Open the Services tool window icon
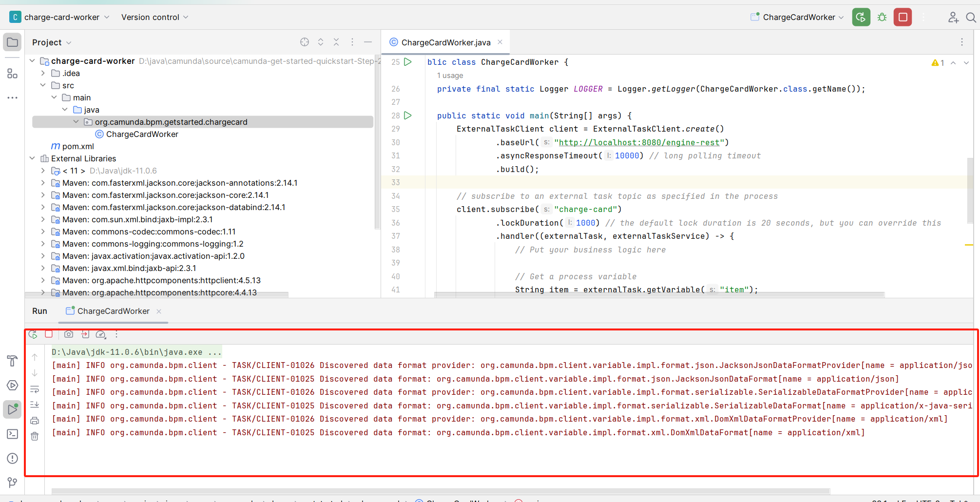The width and height of the screenshot is (980, 502). (x=12, y=385)
